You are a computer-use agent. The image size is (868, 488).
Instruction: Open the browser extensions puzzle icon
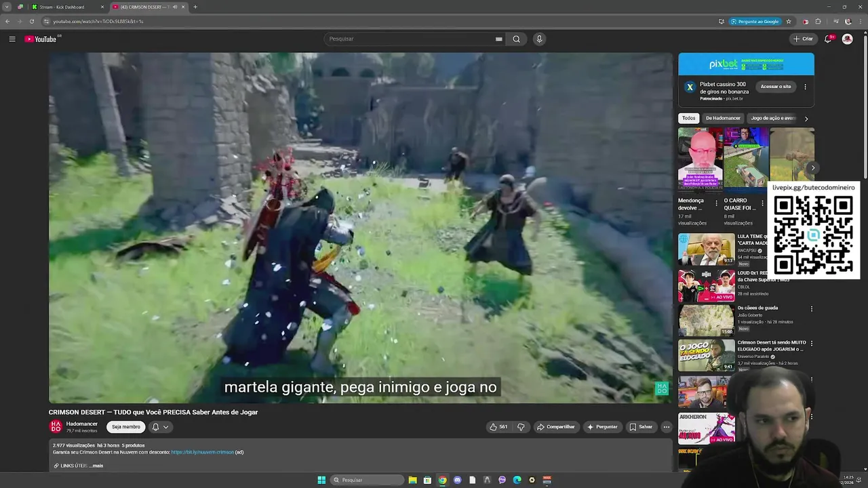pos(818,21)
